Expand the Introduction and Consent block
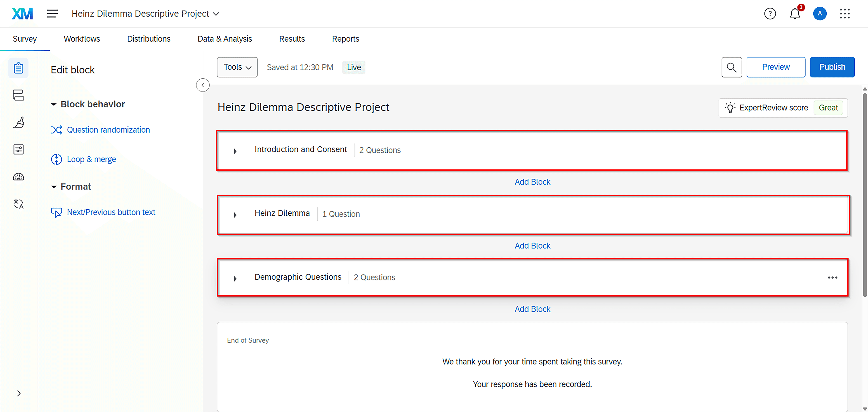The image size is (868, 412). 235,151
